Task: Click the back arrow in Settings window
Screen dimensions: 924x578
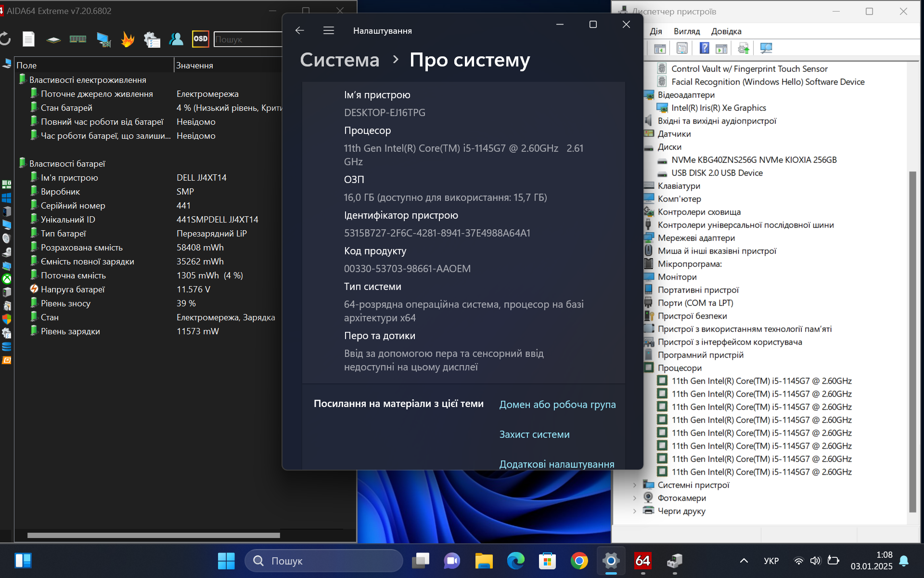Action: [300, 30]
